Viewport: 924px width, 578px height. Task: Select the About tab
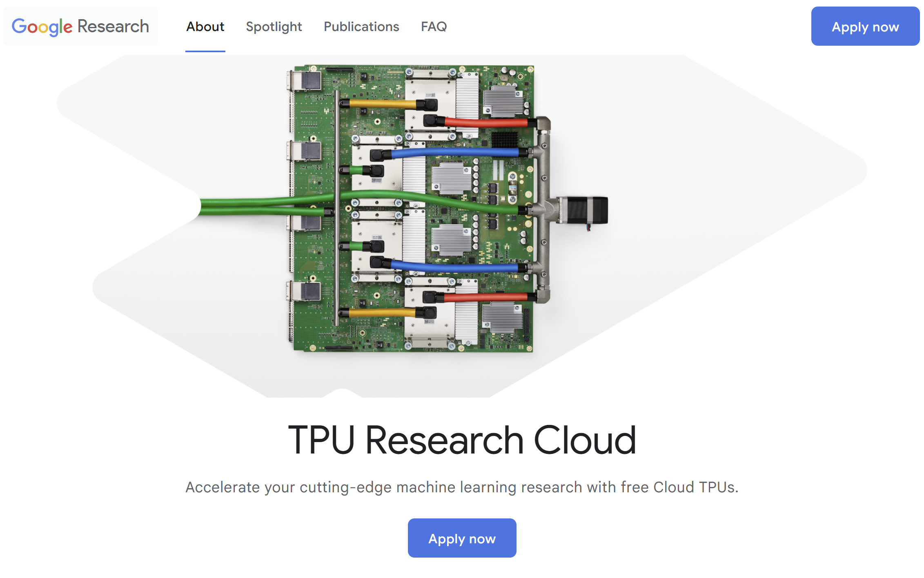(x=205, y=27)
